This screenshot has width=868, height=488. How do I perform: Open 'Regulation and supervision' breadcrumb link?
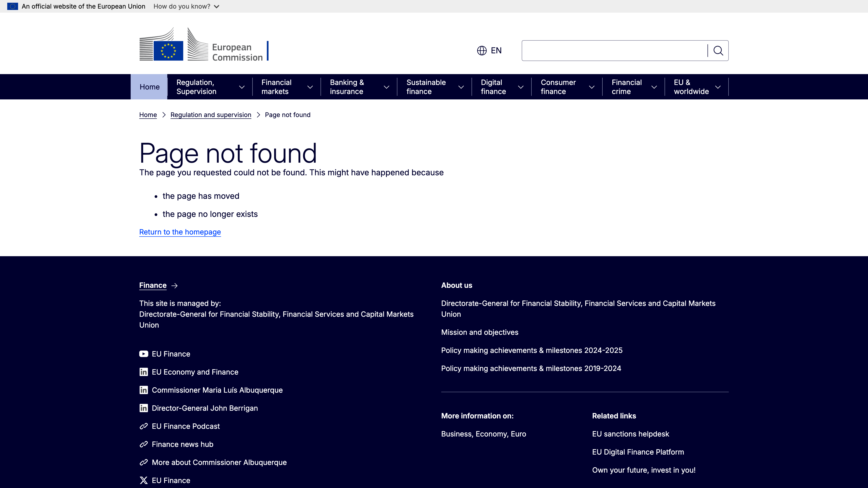[211, 115]
